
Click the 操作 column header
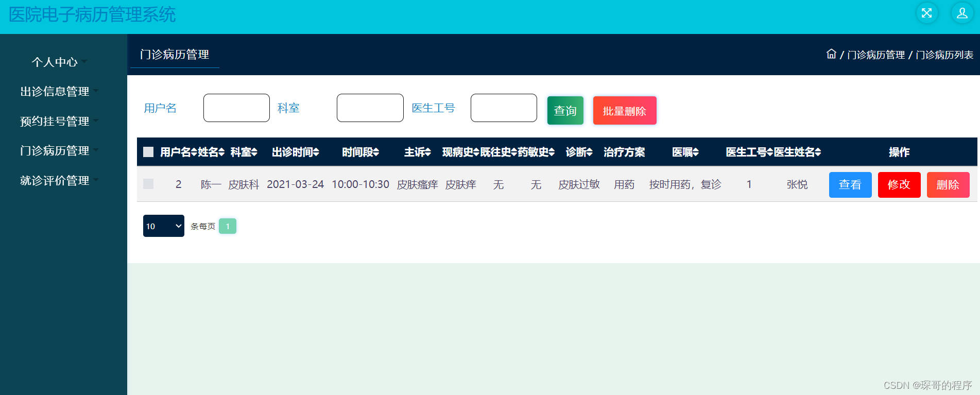point(899,152)
